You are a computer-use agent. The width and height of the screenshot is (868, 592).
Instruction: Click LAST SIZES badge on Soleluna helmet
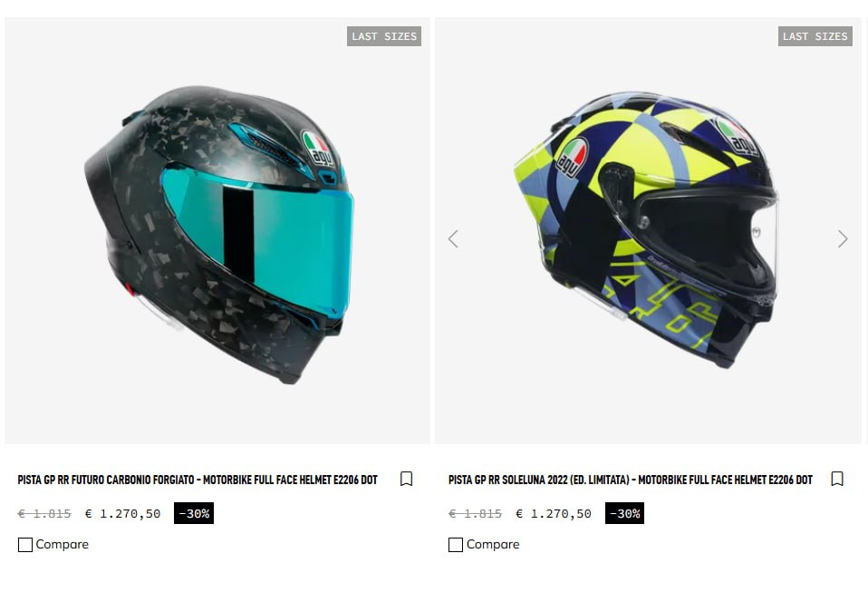(815, 36)
